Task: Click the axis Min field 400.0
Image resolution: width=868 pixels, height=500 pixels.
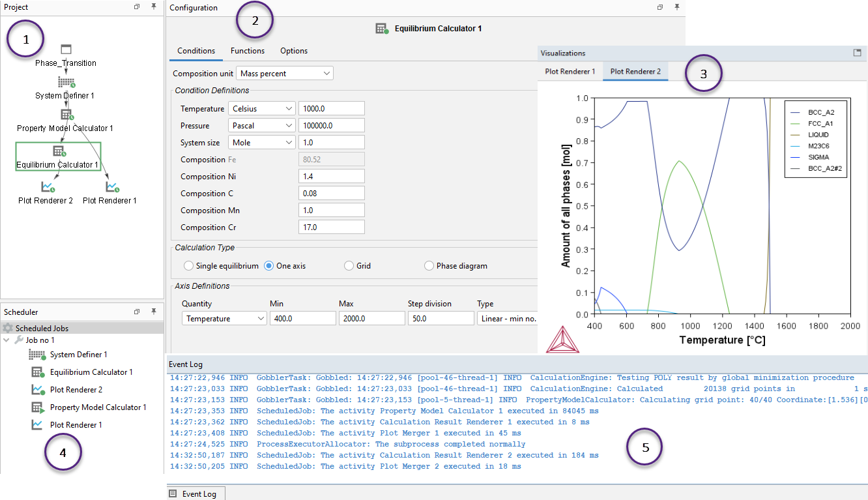Action: click(x=303, y=319)
